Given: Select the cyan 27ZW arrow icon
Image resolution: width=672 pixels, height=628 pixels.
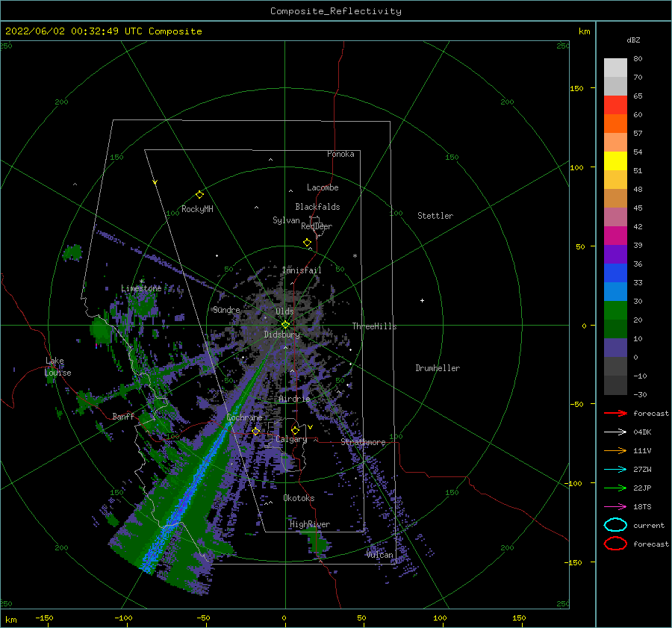Looking at the screenshot, I should click(615, 470).
